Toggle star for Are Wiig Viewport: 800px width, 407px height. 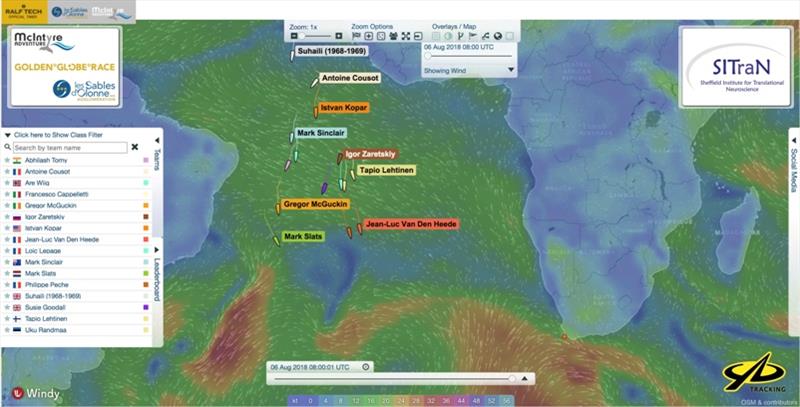pyautogui.click(x=7, y=183)
